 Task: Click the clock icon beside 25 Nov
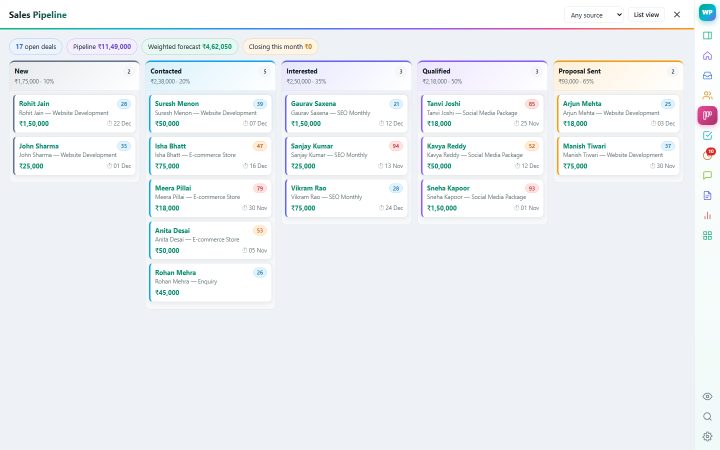[517, 124]
